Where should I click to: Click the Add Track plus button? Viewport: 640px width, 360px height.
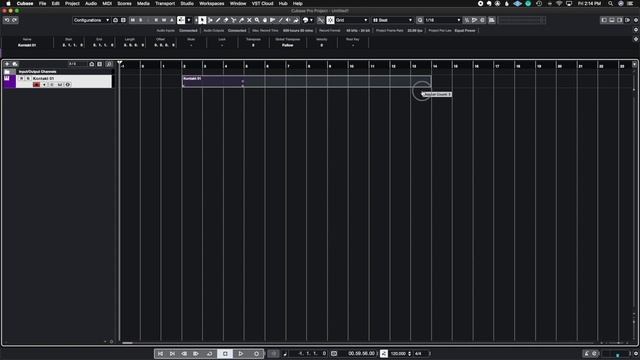[x=7, y=64]
